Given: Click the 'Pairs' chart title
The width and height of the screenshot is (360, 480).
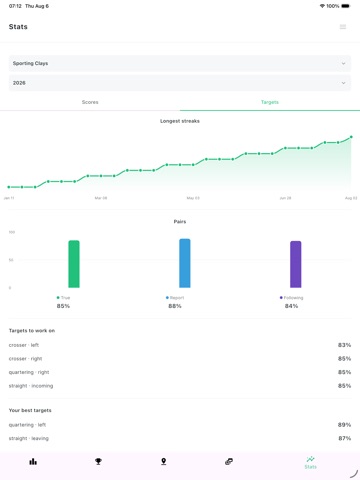Looking at the screenshot, I should coord(180,221).
